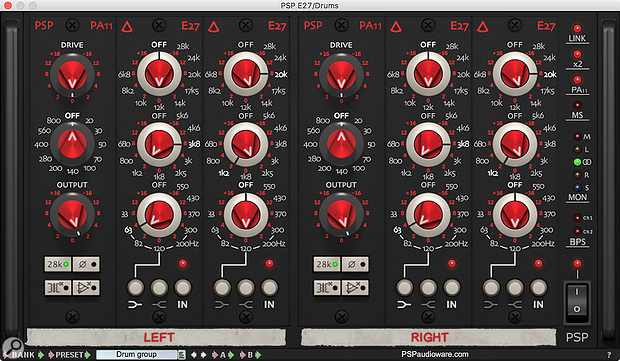Toggle the amplifier triangle icon button on Left PA11
The width and height of the screenshot is (620, 361).
(86, 287)
